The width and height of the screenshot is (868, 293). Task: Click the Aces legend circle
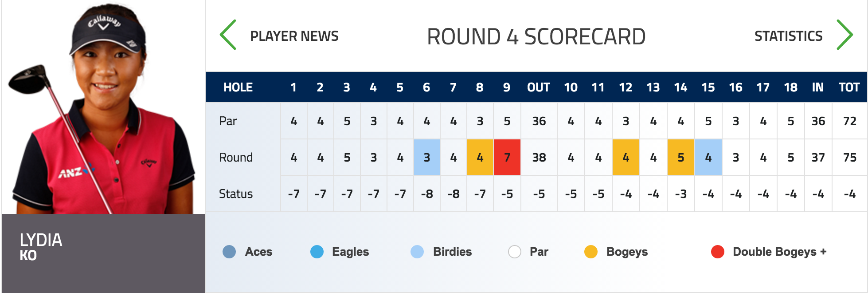229,252
